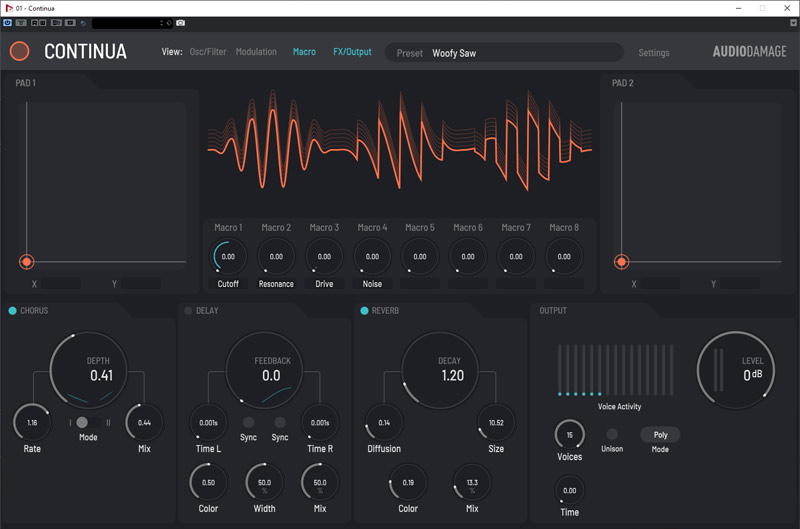The image size is (800, 529).
Task: Open the host preset dropdown in toolbar
Action: pyautogui.click(x=130, y=22)
